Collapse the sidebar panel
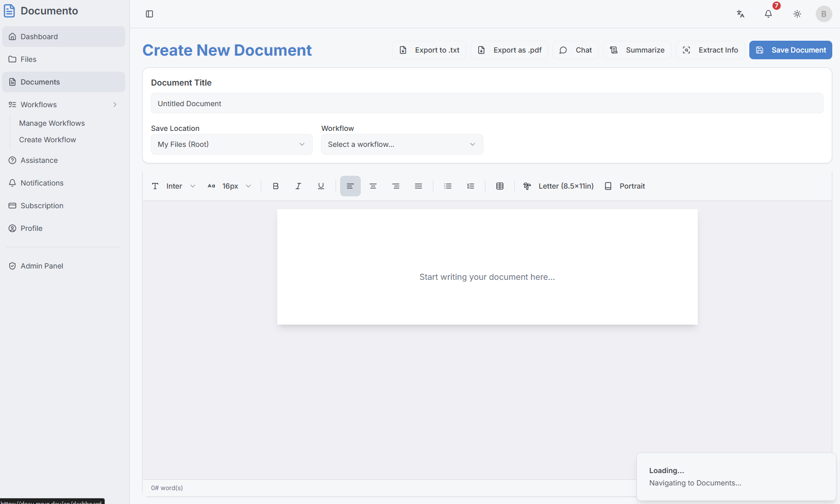Screen dimensions: 840x504 [149, 14]
